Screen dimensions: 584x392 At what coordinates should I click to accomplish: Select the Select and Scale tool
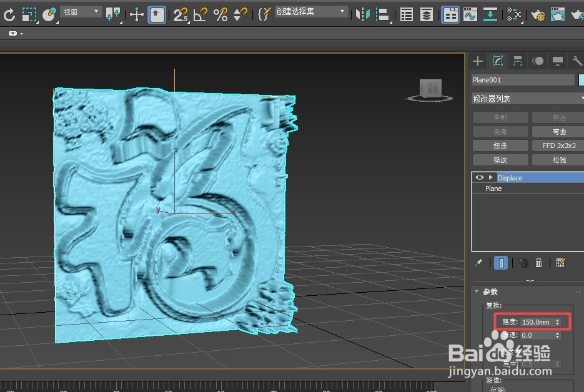click(x=29, y=15)
